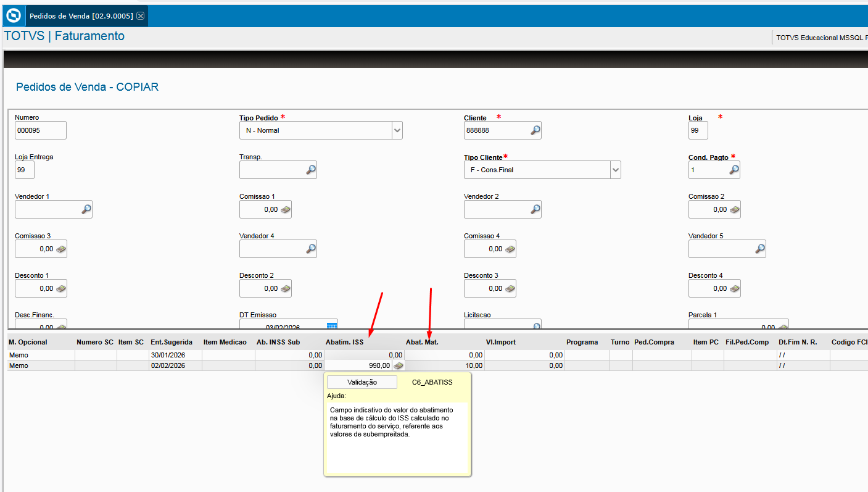Viewport: 868px width, 492px height.
Task: Open the Vendedor 1 lookup magnifier
Action: (86, 209)
